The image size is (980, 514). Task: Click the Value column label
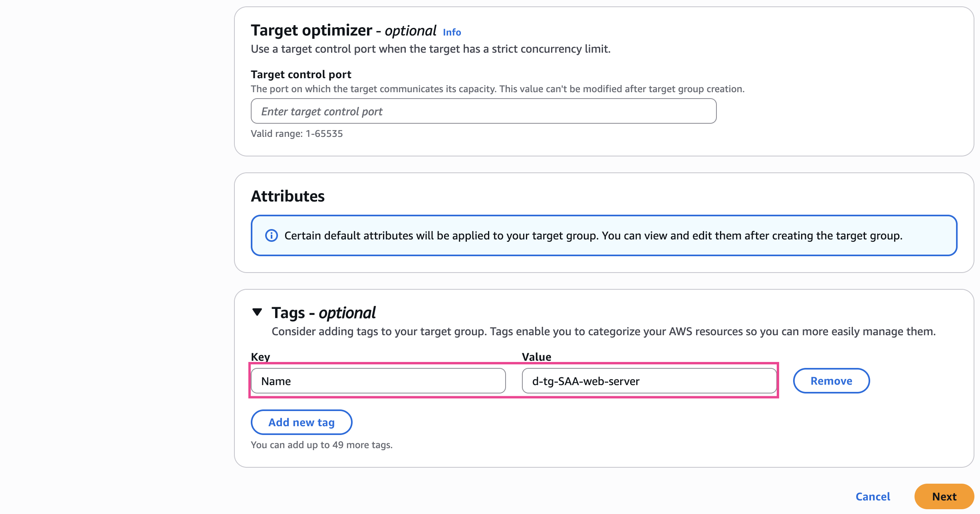tap(536, 357)
